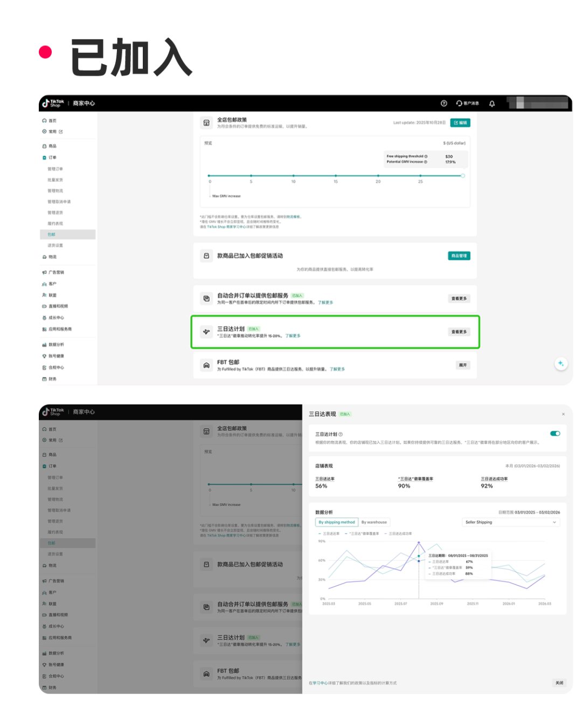Click 了解更多 link in upper 自动合并订单 row
This screenshot has width=582, height=728.
325,303
